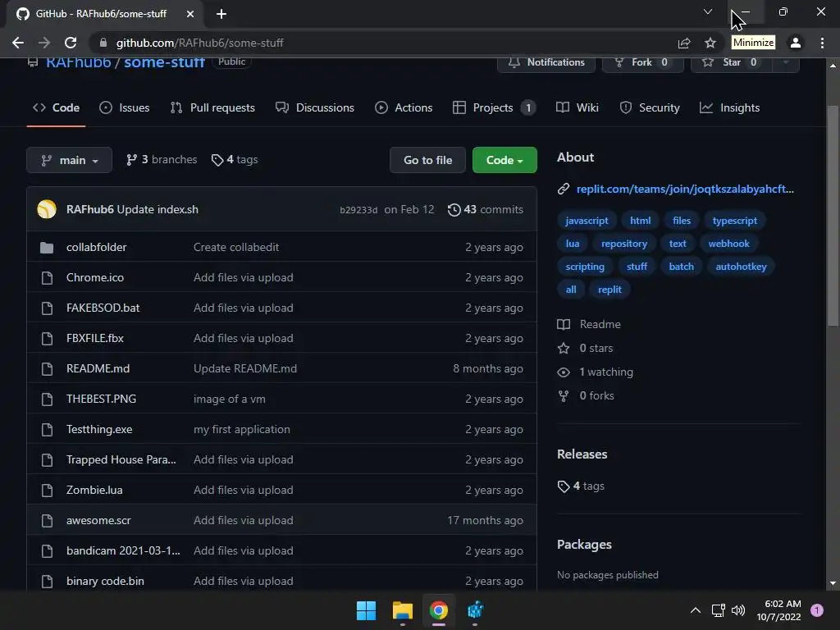The width and height of the screenshot is (840, 630).
Task: Open the THEBEST.PNG file
Action: coord(101,399)
